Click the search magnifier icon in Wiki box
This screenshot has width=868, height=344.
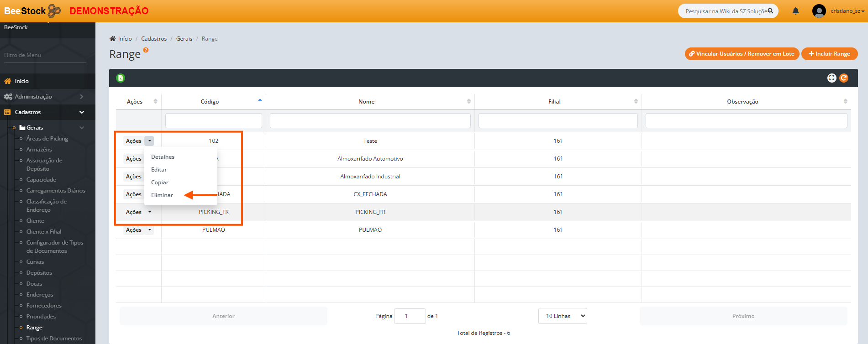tap(770, 11)
